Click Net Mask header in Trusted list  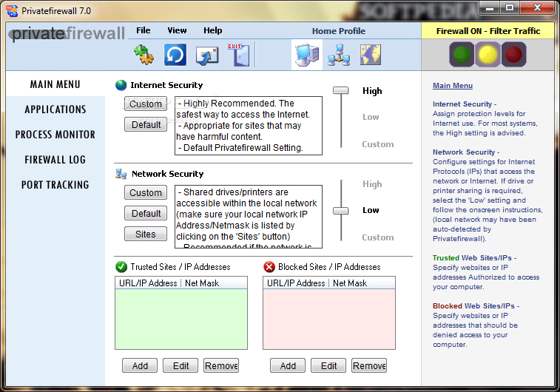tap(202, 283)
